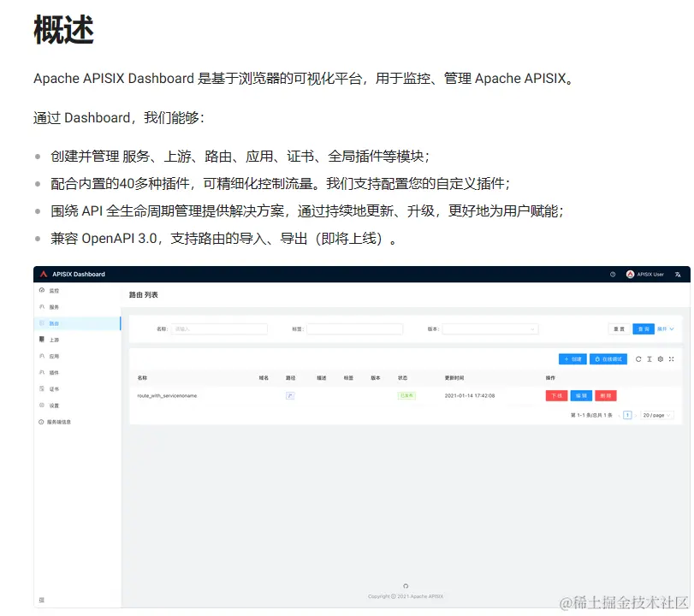Open 服务 in the sidebar
The image size is (694, 616).
(x=77, y=307)
